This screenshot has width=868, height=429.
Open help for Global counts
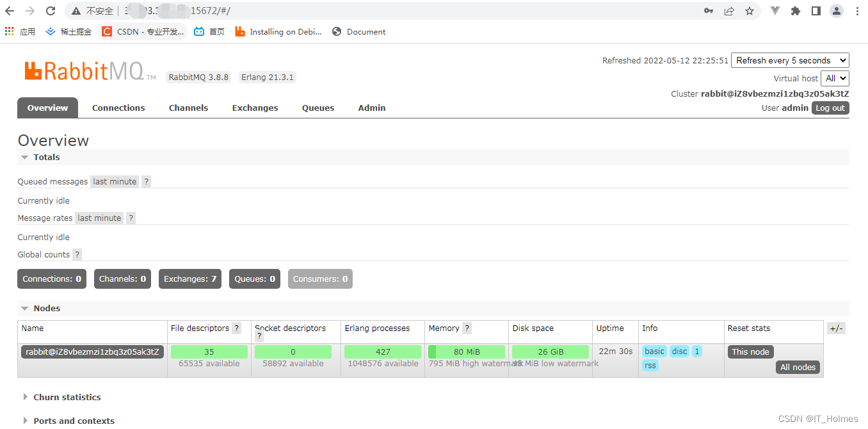(x=77, y=255)
